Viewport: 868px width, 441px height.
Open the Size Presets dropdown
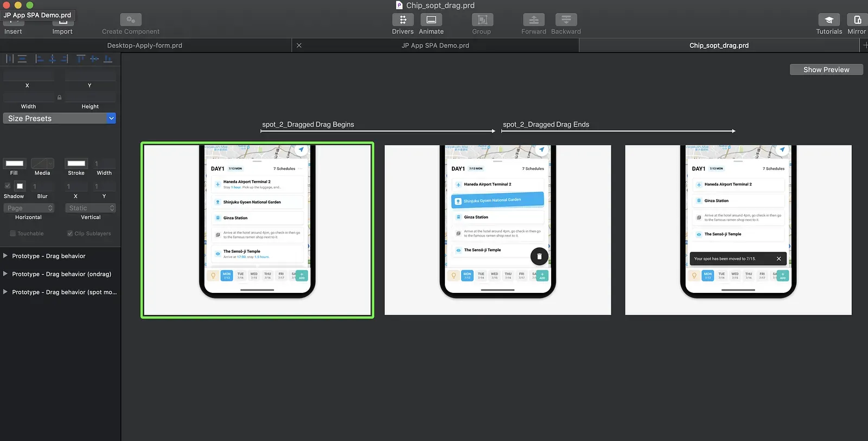(x=59, y=118)
